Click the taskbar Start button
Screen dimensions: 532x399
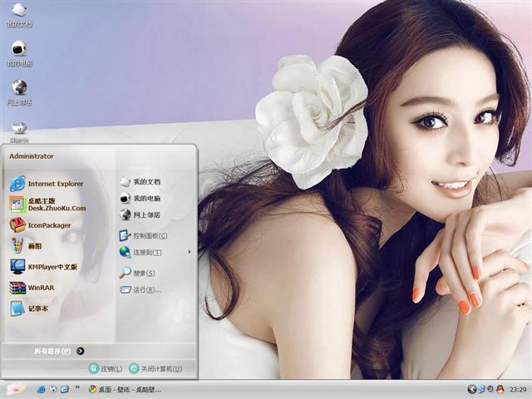(x=17, y=388)
